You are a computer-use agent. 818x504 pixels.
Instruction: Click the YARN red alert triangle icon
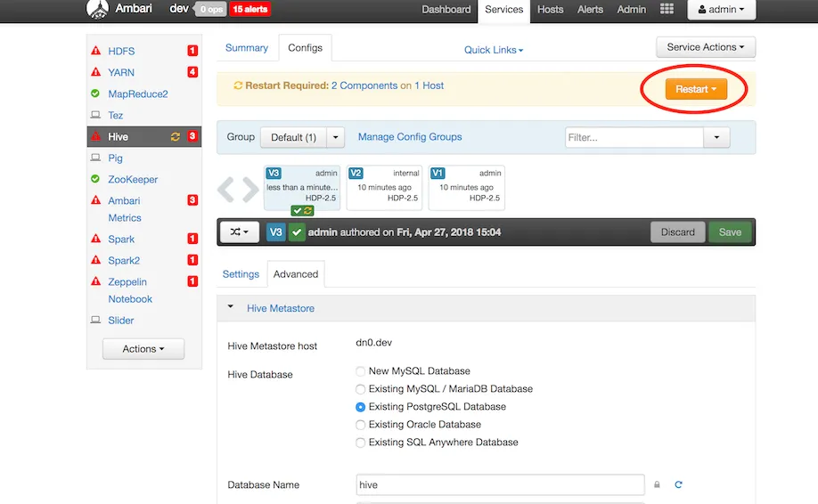95,72
